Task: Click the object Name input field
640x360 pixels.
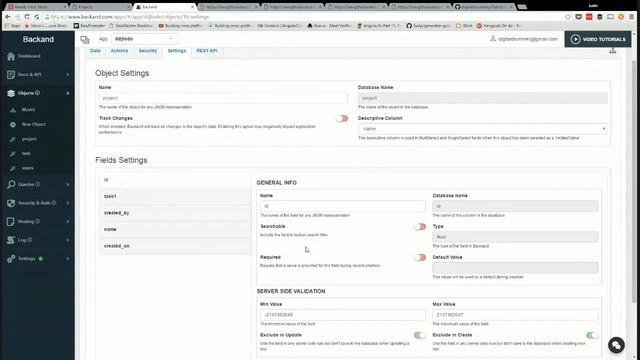Action: pyautogui.click(x=223, y=98)
